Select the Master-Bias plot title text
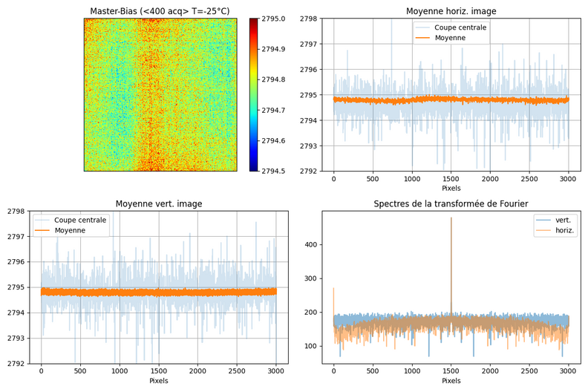 pos(160,11)
